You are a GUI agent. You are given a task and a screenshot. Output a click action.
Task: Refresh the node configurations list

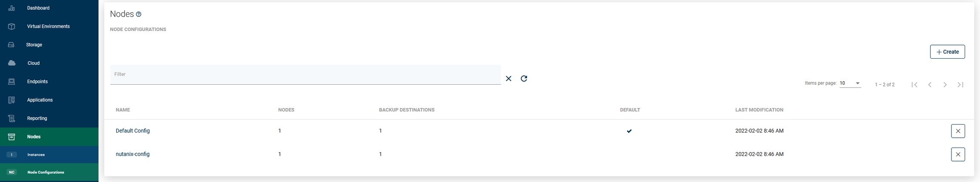(x=524, y=79)
